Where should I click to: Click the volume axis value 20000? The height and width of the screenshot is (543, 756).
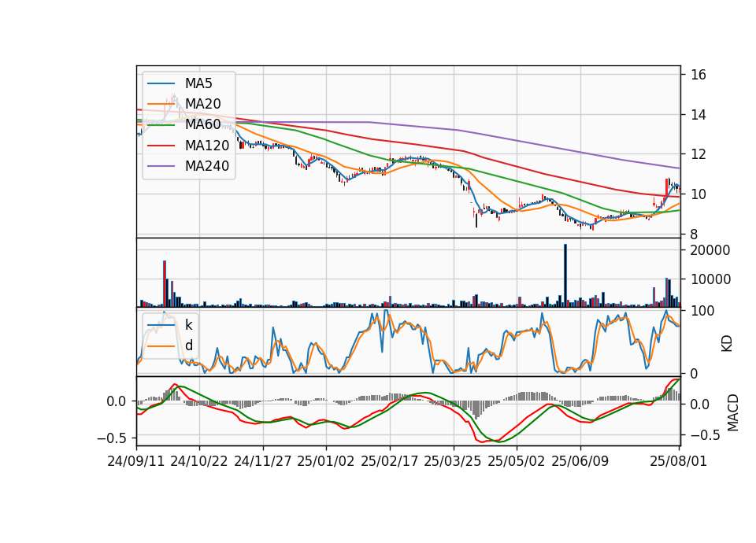tap(710, 250)
